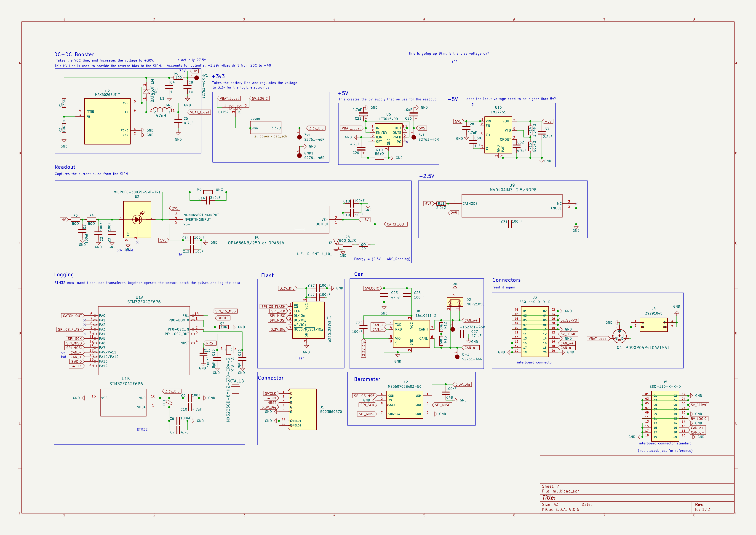Select resistor R5 with value 100
The image size is (756, 535).
click(178, 78)
